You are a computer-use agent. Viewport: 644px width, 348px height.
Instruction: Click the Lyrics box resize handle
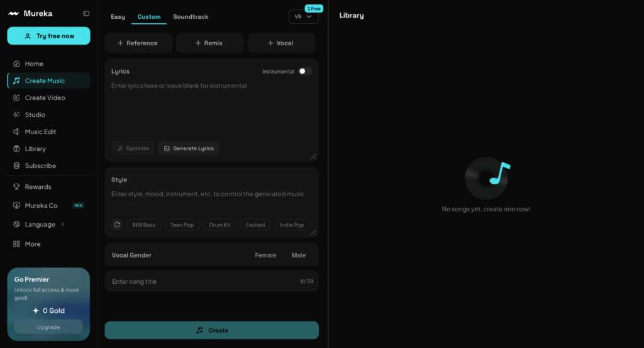[313, 157]
